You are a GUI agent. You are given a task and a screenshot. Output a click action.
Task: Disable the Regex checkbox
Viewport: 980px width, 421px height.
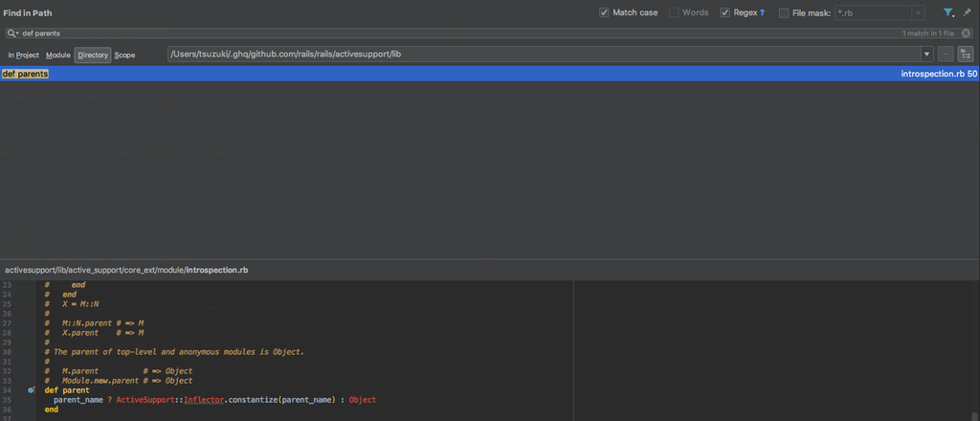click(x=725, y=12)
